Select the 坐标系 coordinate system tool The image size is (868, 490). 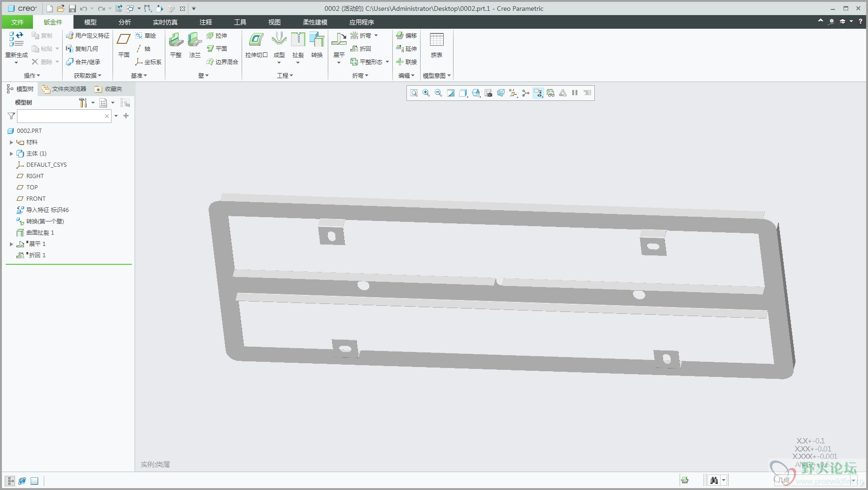[x=148, y=62]
